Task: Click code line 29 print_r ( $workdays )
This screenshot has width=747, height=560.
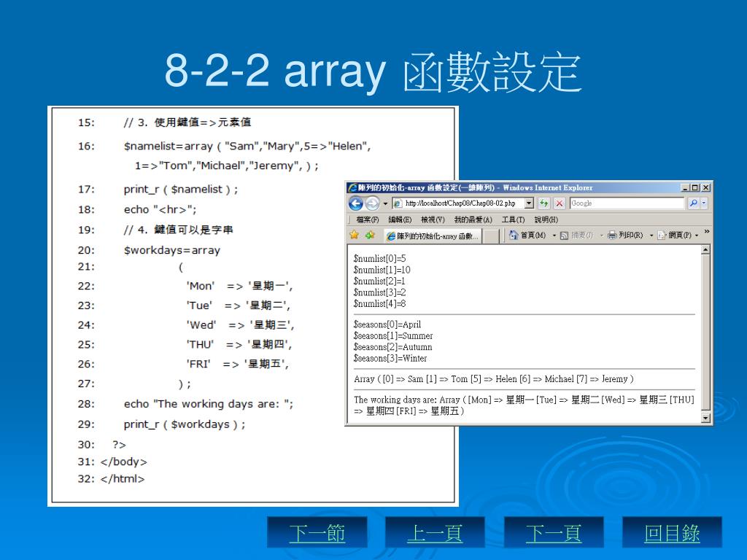Action: click(x=185, y=424)
